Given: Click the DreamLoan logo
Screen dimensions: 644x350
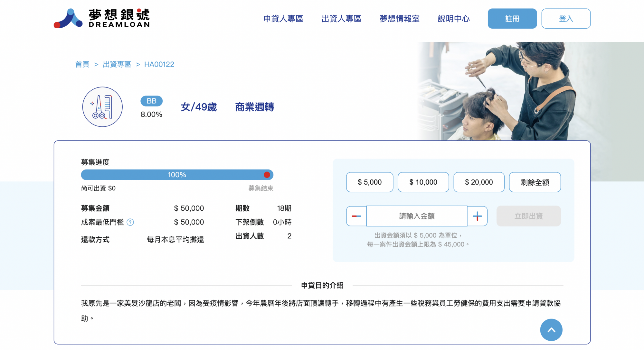Looking at the screenshot, I should click(102, 18).
